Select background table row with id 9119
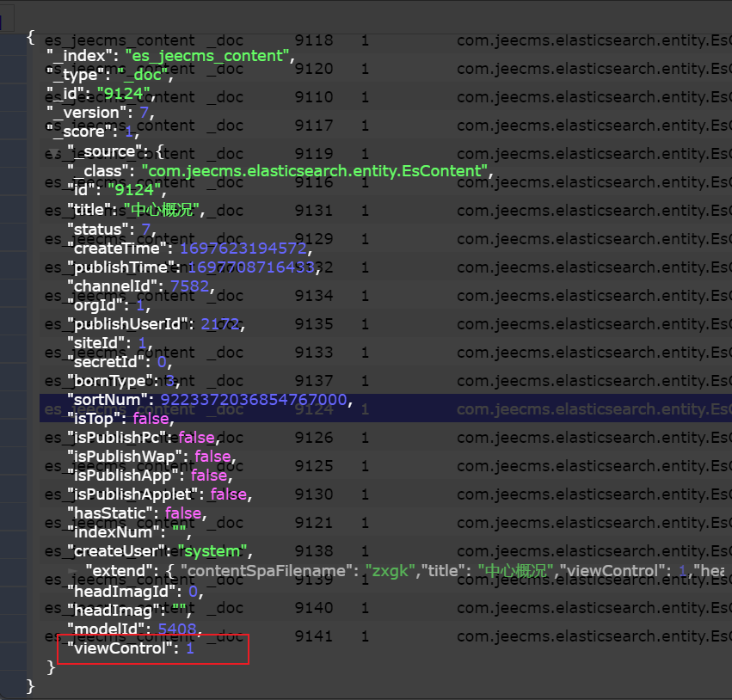This screenshot has height=700, width=732. tap(385, 154)
